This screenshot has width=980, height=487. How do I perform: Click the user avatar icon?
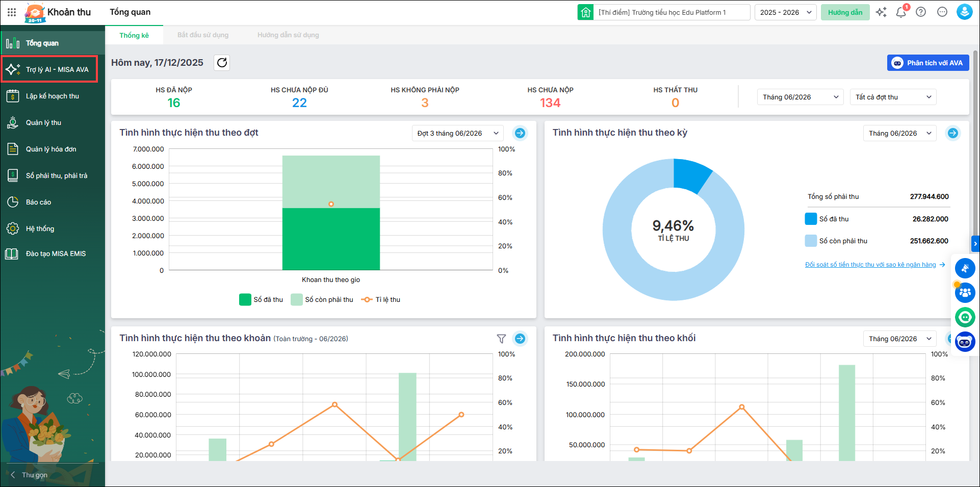964,12
